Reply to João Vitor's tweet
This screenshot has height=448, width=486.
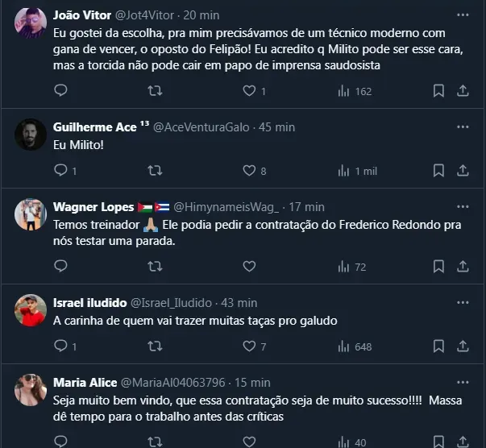(x=60, y=91)
